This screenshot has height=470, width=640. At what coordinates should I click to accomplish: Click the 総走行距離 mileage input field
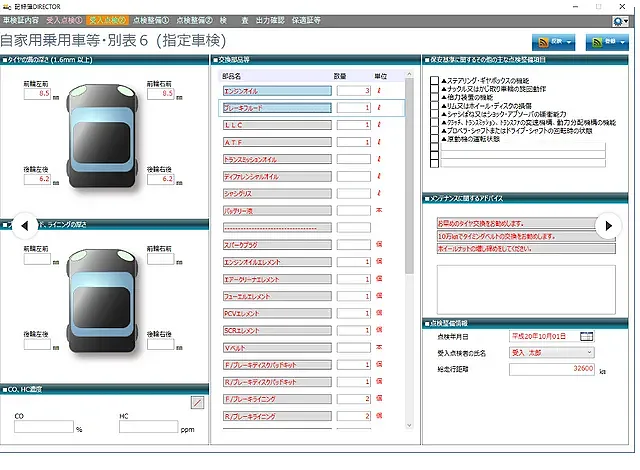pos(552,368)
